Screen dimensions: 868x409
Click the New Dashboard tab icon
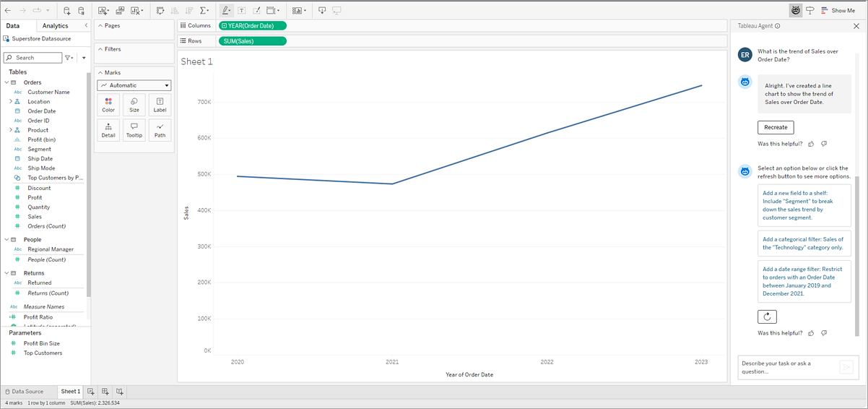point(105,391)
